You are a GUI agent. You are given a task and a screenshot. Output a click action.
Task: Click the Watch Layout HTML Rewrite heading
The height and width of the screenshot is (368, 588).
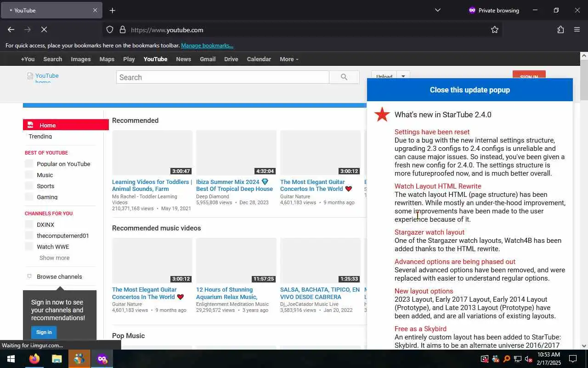(438, 186)
